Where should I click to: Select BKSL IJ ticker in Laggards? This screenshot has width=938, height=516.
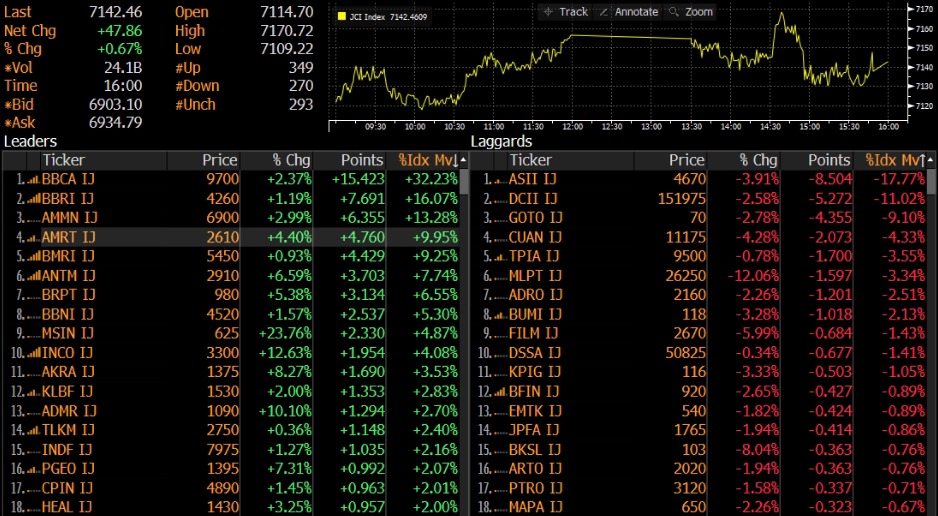535,450
